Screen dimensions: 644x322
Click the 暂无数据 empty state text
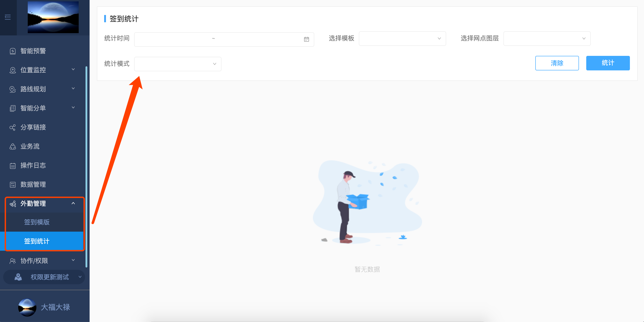pyautogui.click(x=367, y=269)
